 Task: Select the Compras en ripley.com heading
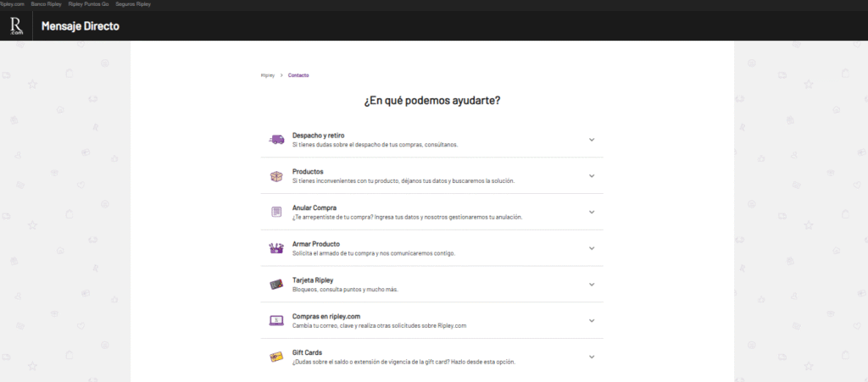[326, 316]
